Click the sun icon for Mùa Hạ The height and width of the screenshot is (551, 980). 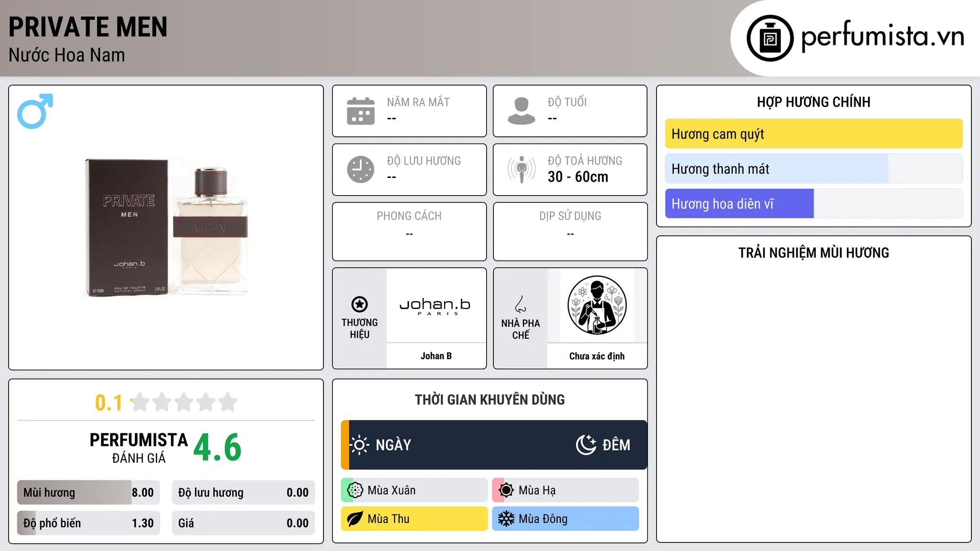506,490
